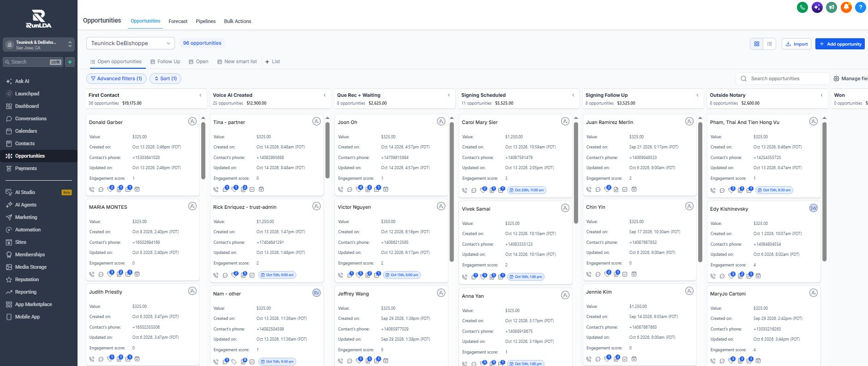Click the First Contact column scrollbar
This screenshot has height=366, width=868.
point(203,150)
